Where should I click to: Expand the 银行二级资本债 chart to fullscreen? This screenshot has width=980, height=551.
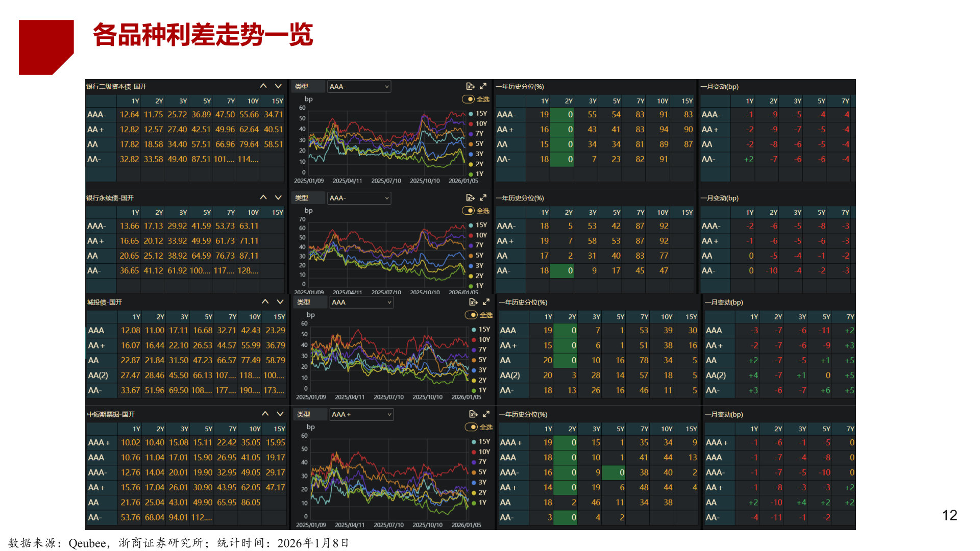pyautogui.click(x=483, y=86)
